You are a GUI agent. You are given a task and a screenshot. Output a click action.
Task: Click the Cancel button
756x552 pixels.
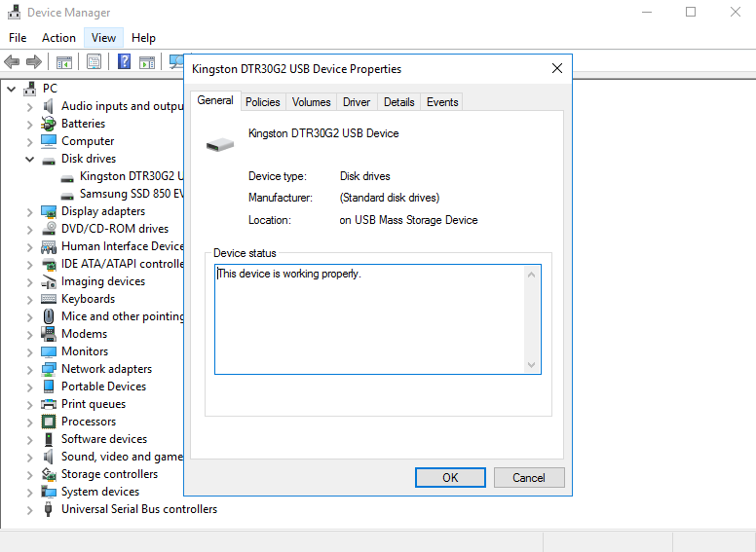coord(529,477)
